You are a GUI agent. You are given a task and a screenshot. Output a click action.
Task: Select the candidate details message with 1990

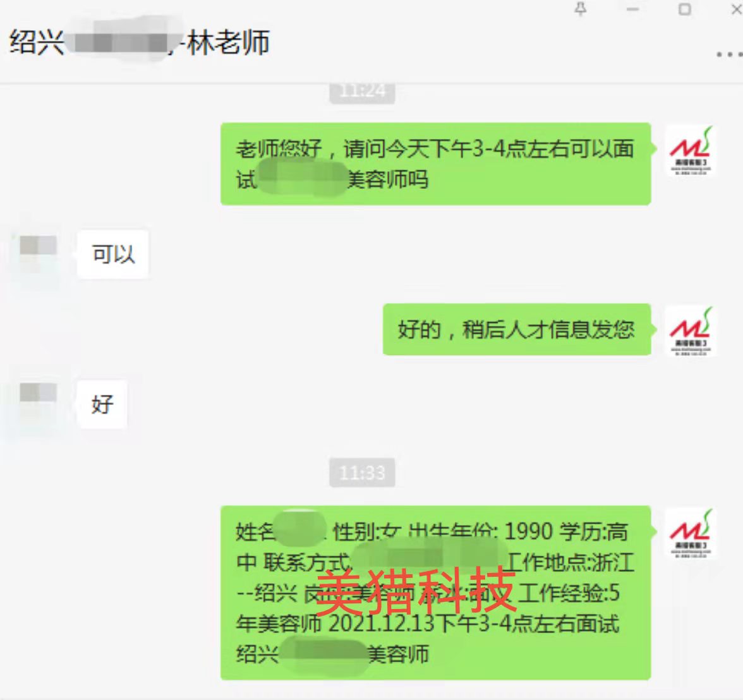(x=435, y=593)
